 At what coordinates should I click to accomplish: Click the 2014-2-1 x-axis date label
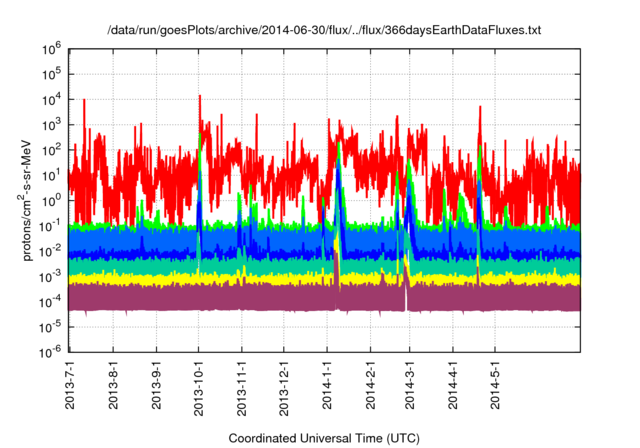coord(370,385)
